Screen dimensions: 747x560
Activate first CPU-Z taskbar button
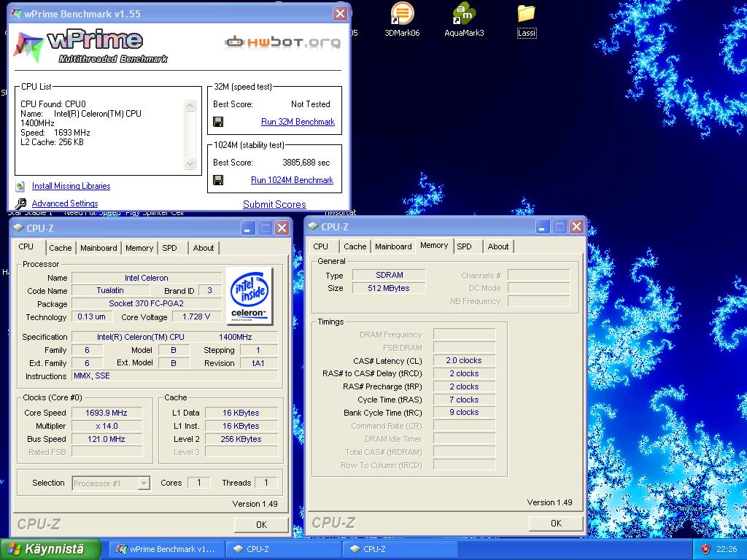pyautogui.click(x=283, y=549)
